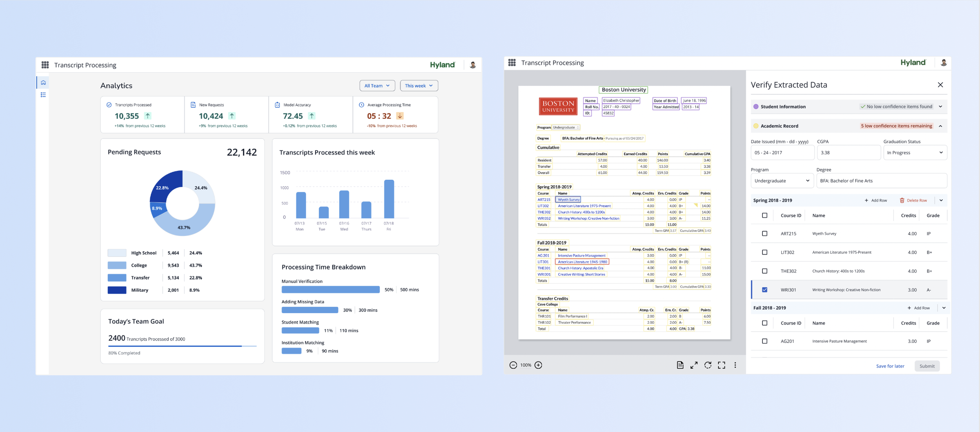Open the This week dropdown
980x432 pixels.
tap(419, 86)
